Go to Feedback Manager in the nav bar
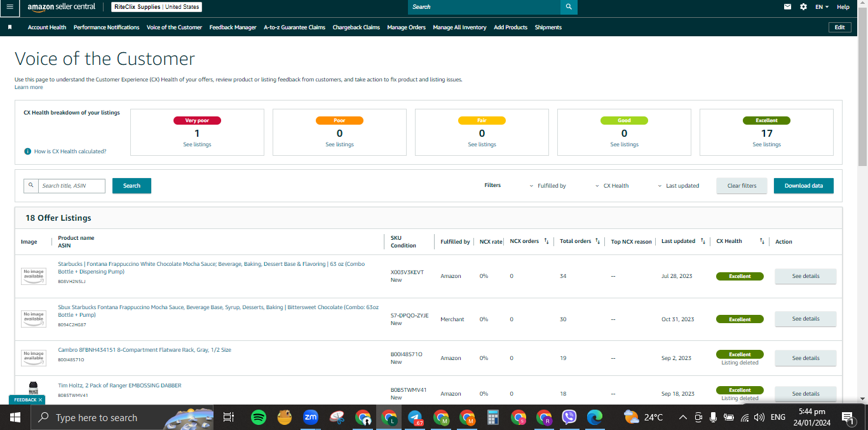This screenshot has height=430, width=868. coord(233,27)
